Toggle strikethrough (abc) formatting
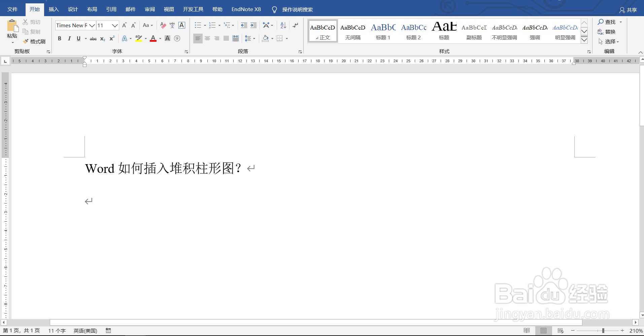Viewport: 644px width, 336px height. (93, 38)
